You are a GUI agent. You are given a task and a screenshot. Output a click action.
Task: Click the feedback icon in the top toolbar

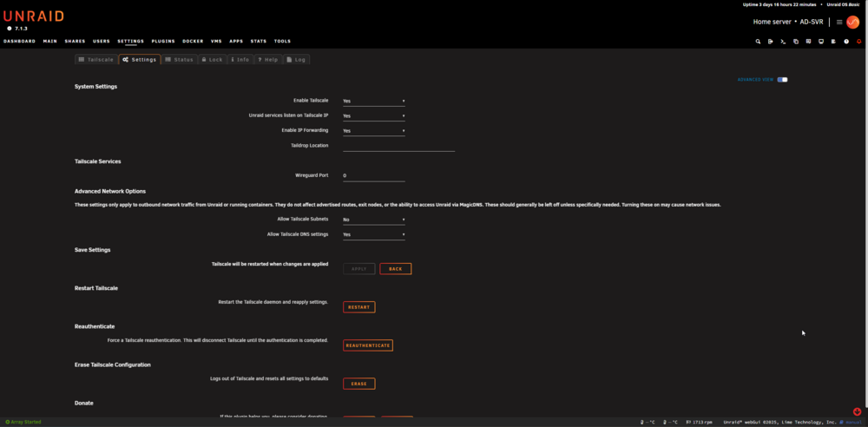pos(809,42)
